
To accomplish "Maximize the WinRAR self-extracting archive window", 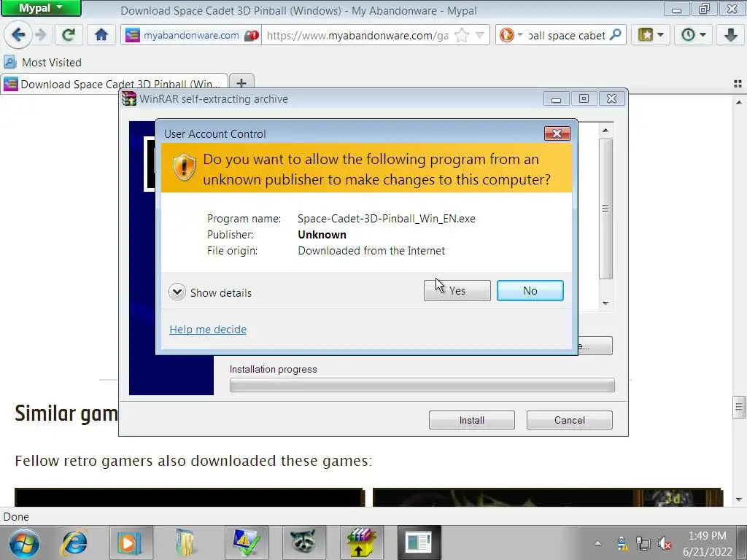I will point(584,98).
